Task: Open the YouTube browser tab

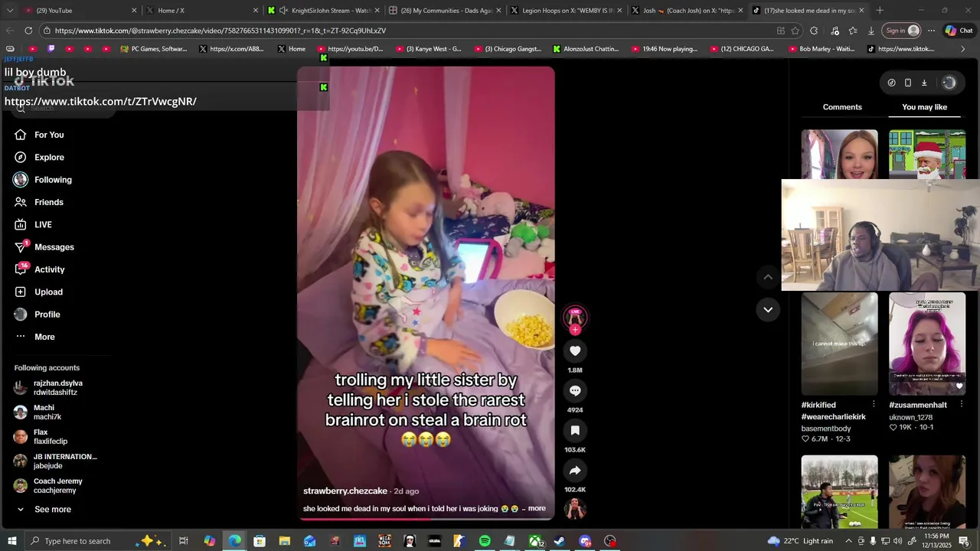Action: click(x=80, y=11)
